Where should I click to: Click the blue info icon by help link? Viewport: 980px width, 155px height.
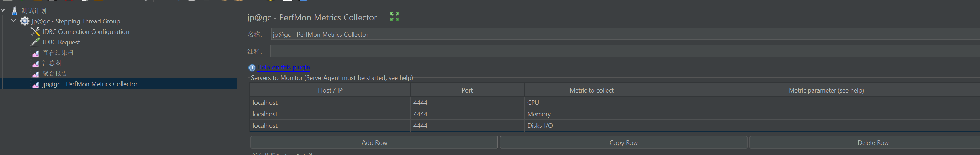tap(252, 68)
